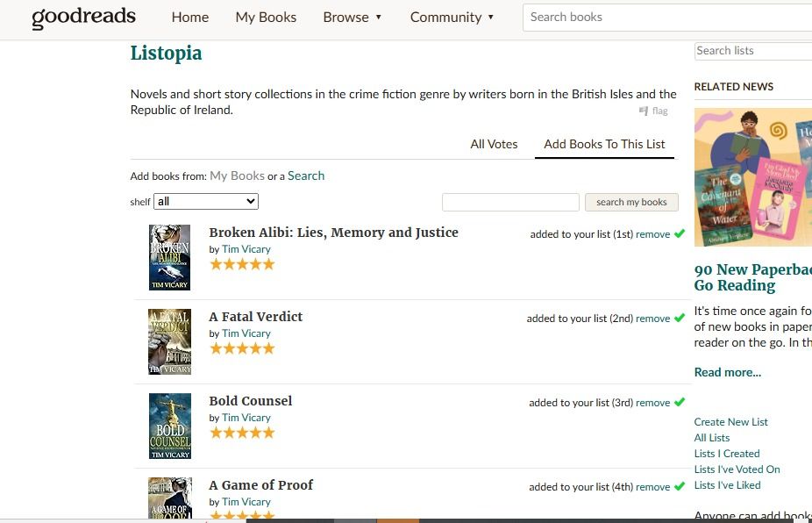Image resolution: width=812 pixels, height=523 pixels.
Task: Click the star rating under Broken Alibi
Action: point(242,264)
